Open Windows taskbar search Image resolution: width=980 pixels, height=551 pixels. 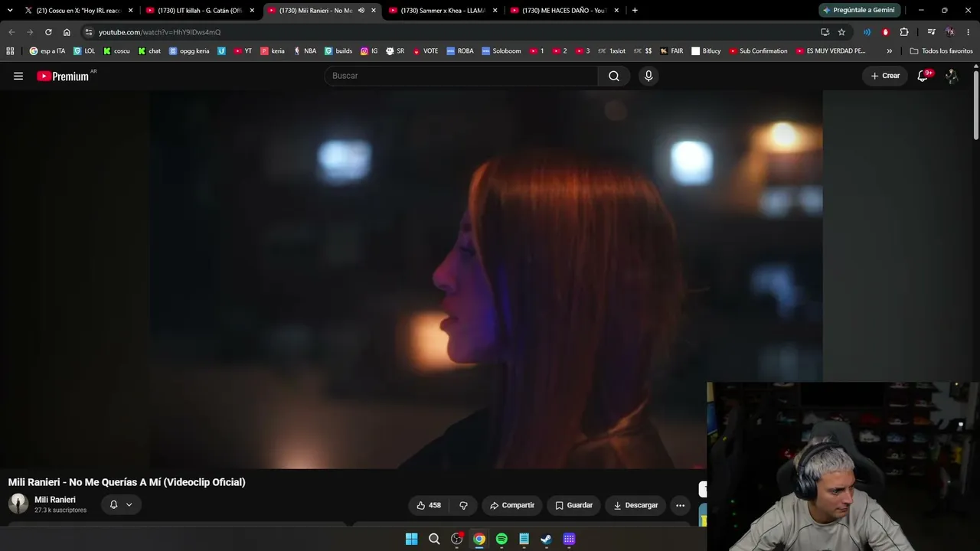coord(434,539)
